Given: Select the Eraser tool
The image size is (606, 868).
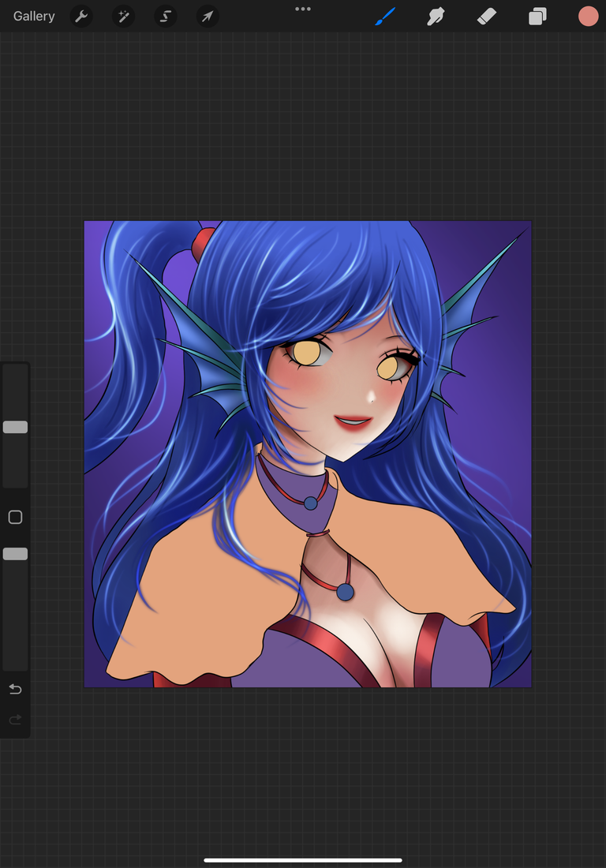Looking at the screenshot, I should tap(487, 16).
